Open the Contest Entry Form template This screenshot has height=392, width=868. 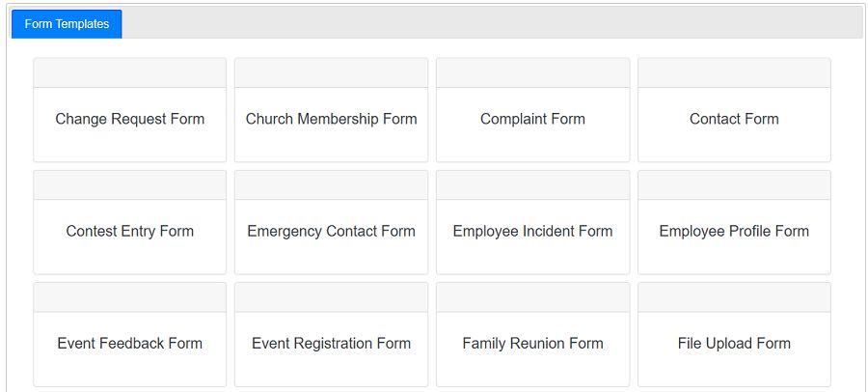pyautogui.click(x=130, y=232)
